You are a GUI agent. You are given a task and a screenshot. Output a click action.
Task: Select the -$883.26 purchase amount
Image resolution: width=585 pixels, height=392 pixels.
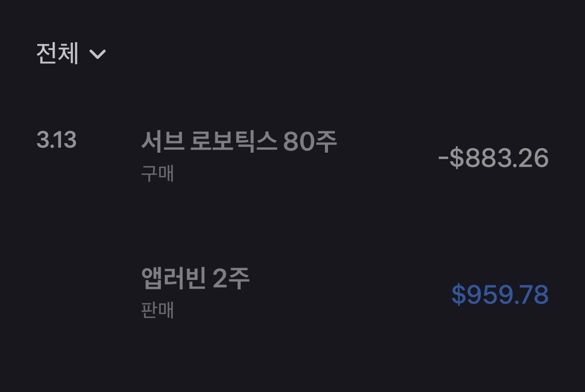[493, 159]
